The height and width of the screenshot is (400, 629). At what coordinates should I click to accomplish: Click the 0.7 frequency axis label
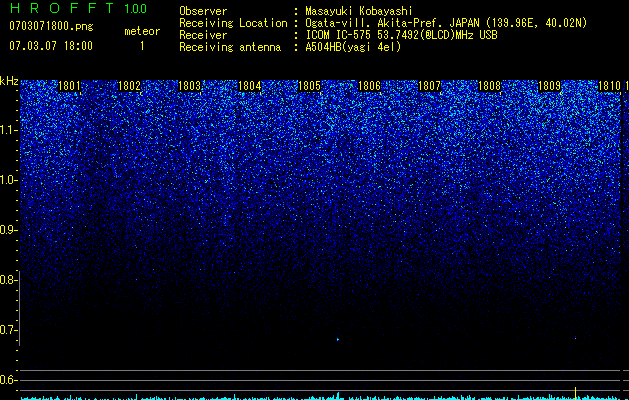[8, 330]
